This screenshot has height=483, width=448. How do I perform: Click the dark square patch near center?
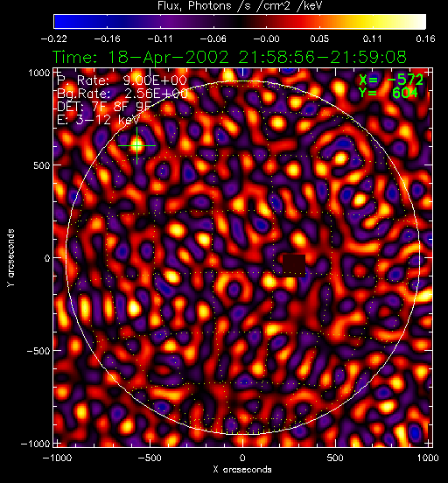point(294,265)
